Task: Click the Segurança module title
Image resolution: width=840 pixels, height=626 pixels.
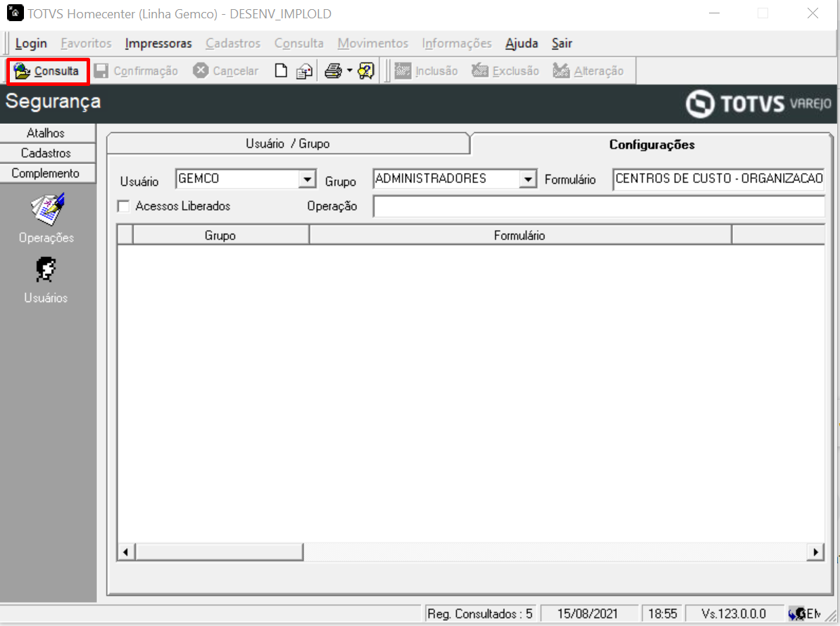Action: [53, 101]
